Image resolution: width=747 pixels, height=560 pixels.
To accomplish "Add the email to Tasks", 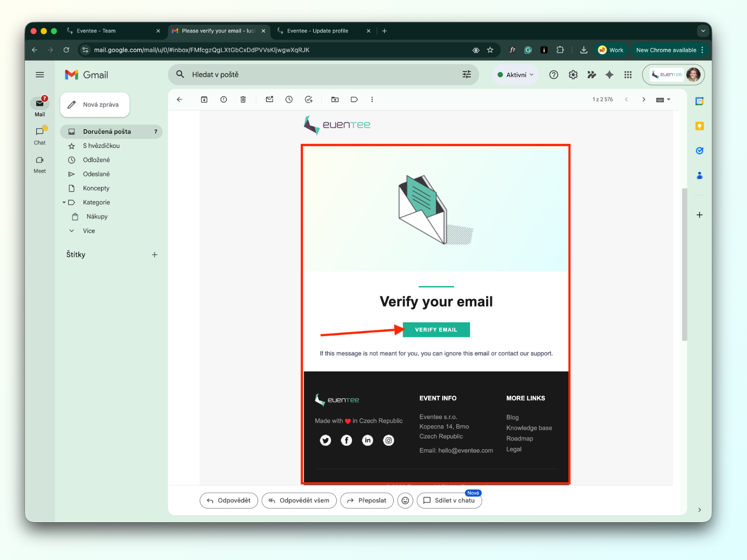I will pyautogui.click(x=309, y=99).
